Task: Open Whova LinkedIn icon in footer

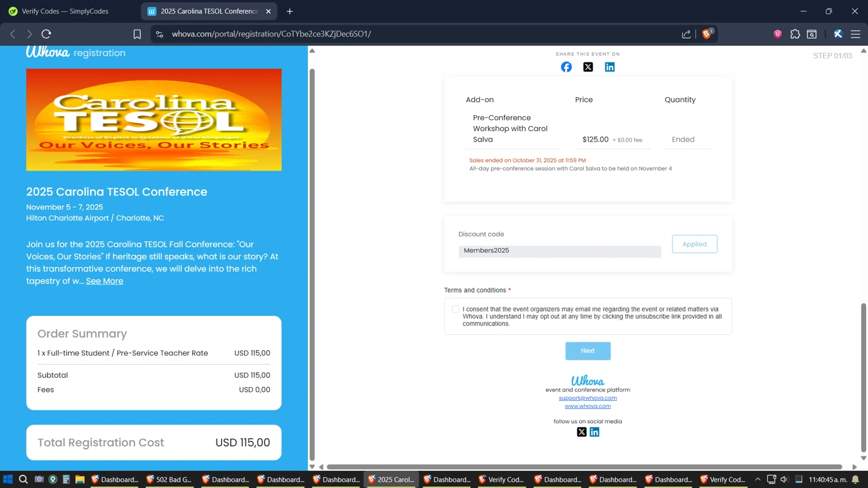Action: point(594,432)
